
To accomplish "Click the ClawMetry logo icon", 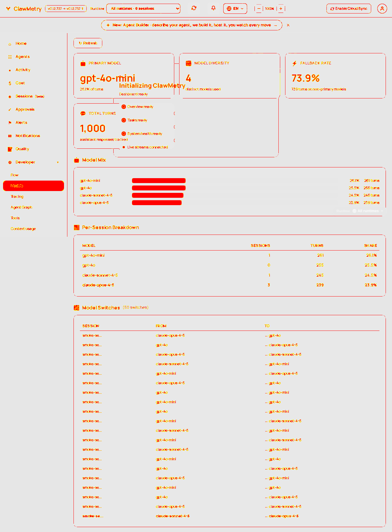I will tap(8, 9).
